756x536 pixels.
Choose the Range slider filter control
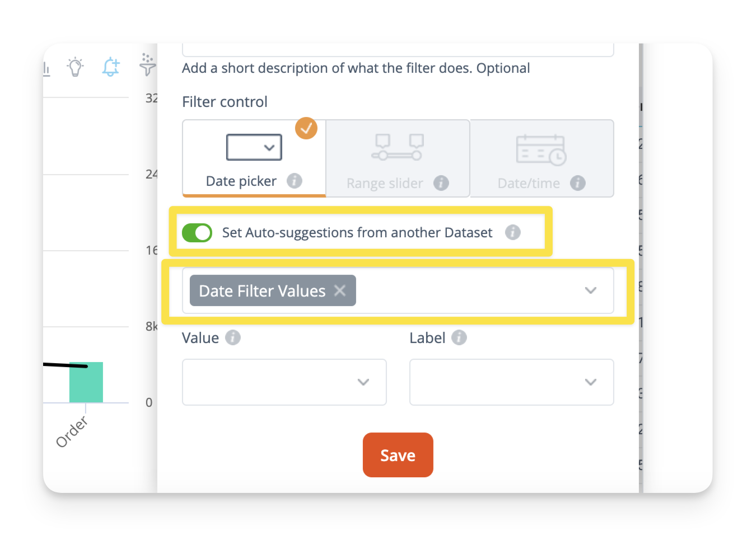click(x=398, y=158)
